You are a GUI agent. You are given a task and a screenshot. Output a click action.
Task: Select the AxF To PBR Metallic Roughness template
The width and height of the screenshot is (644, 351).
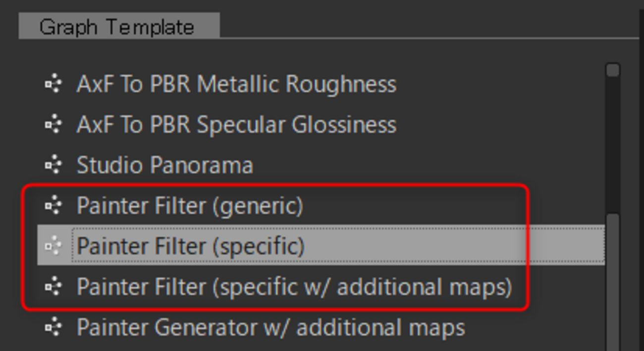pyautogui.click(x=236, y=84)
